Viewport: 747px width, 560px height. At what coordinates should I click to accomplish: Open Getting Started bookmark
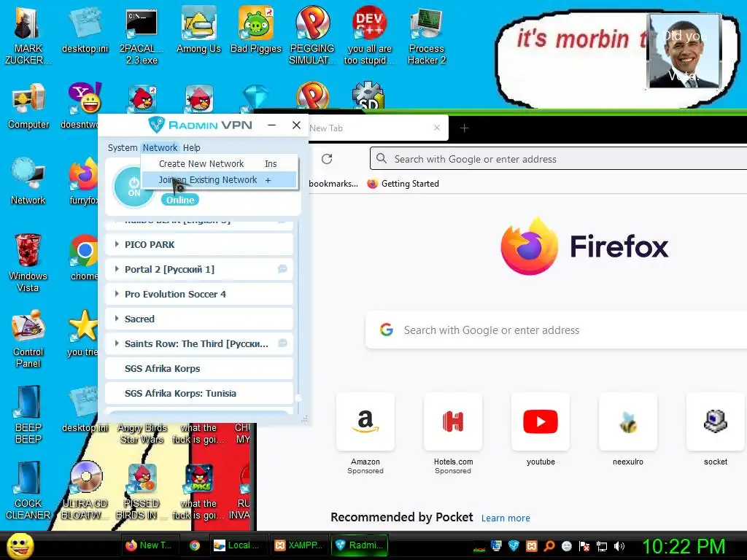coord(403,184)
